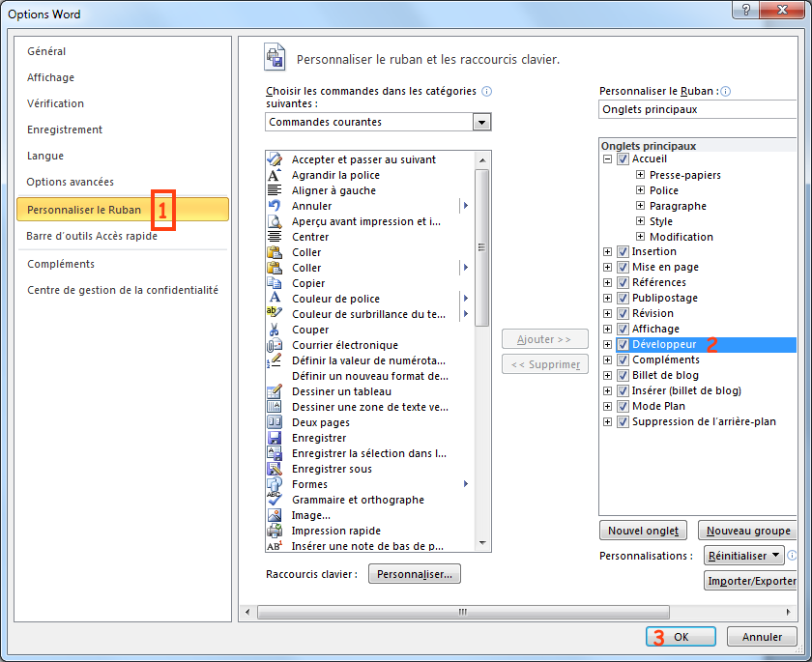Open the Réinitialiser dropdown
812x662 pixels.
coord(744,556)
